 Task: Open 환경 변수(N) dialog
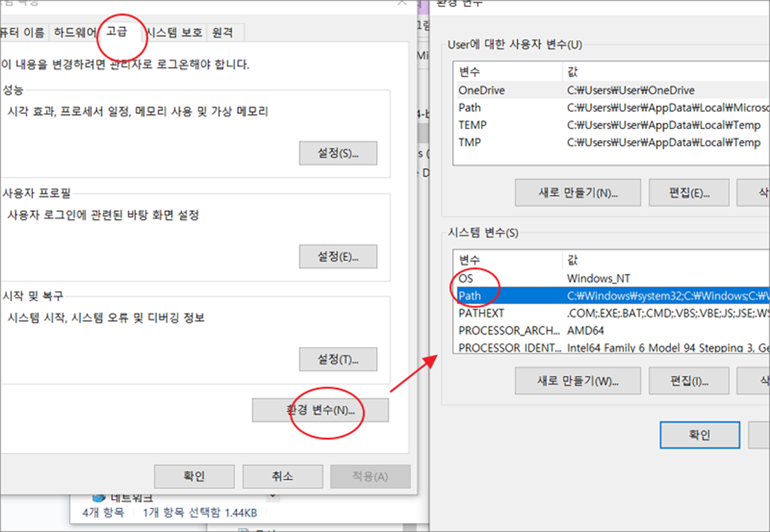tap(320, 410)
